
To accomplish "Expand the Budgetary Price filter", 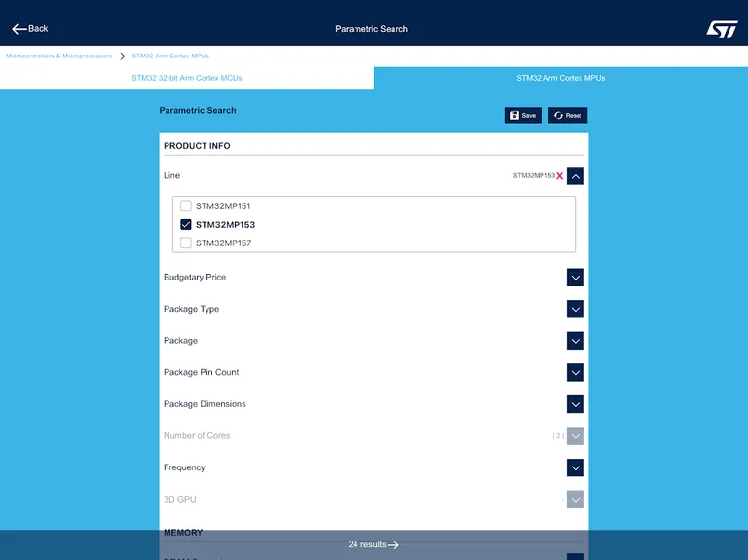I will click(576, 278).
